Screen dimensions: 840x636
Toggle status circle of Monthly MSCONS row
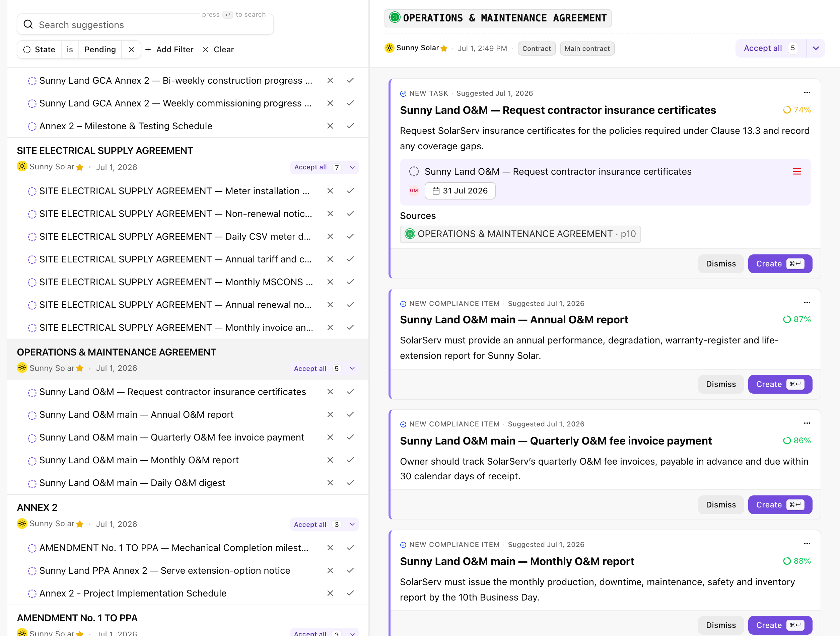32,282
